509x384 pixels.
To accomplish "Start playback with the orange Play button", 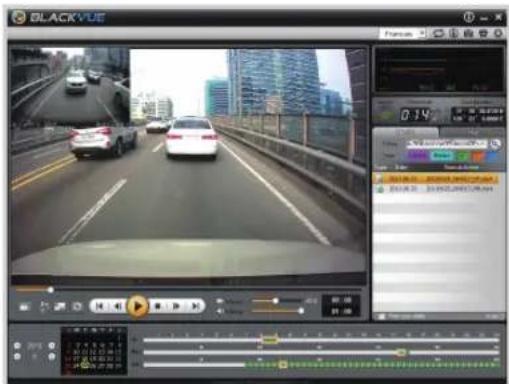I will tap(137, 306).
